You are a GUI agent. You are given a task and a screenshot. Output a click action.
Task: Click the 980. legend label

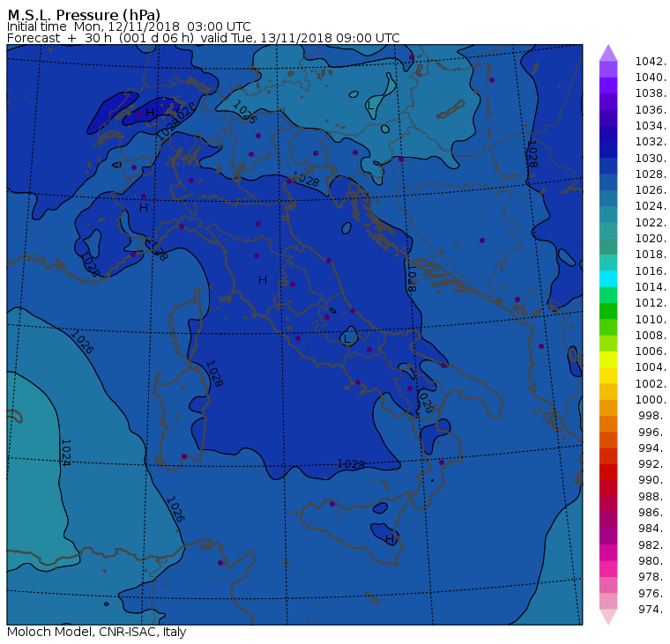point(652,560)
